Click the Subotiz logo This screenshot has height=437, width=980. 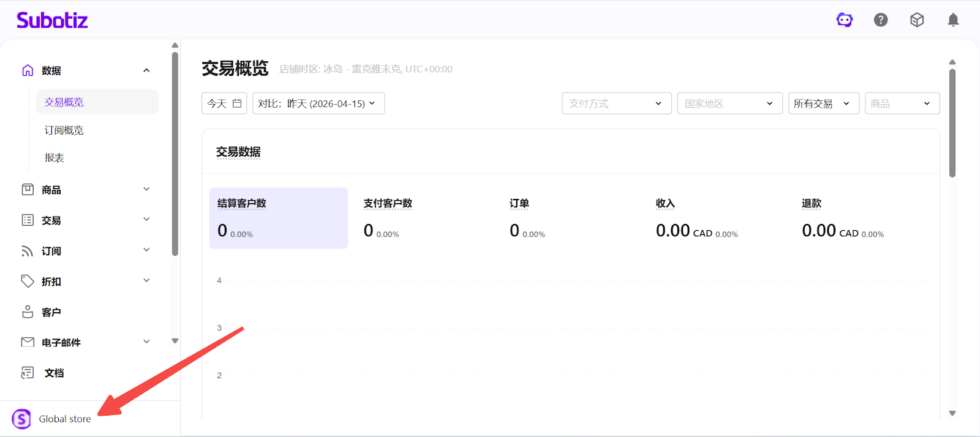pyautogui.click(x=52, y=20)
